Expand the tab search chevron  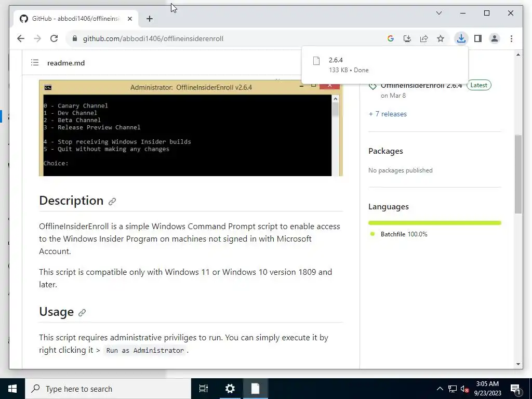[x=438, y=13]
